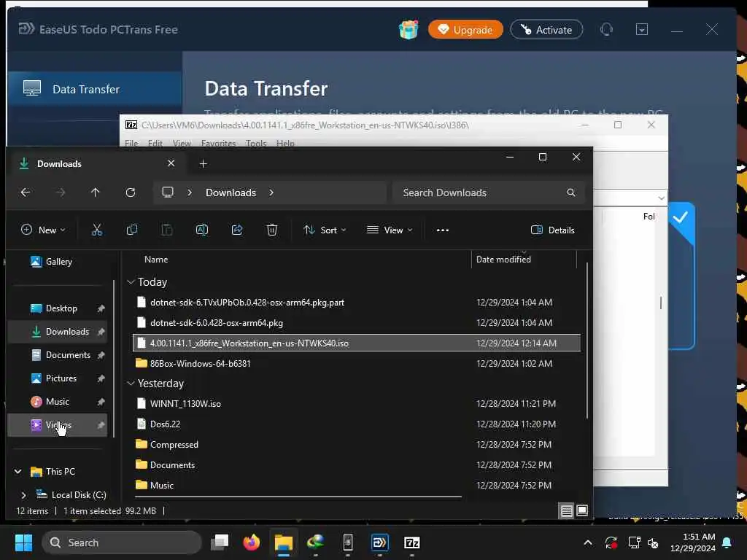This screenshot has width=747, height=560.
Task: Expand chevron before Downloads in address bar
Action: [x=190, y=192]
